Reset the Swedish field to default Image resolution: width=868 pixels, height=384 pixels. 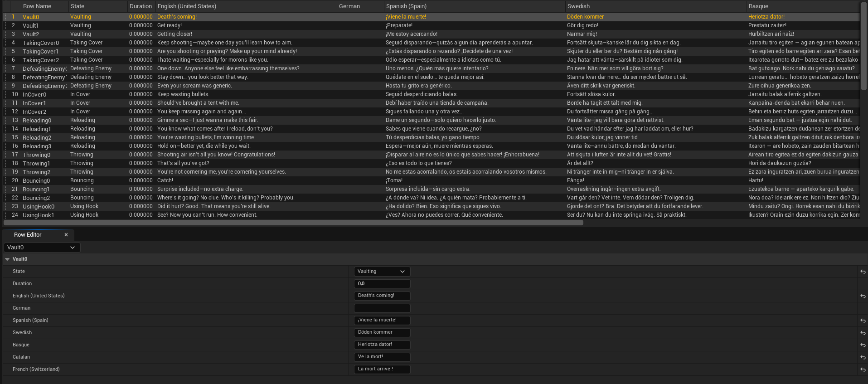[863, 333]
